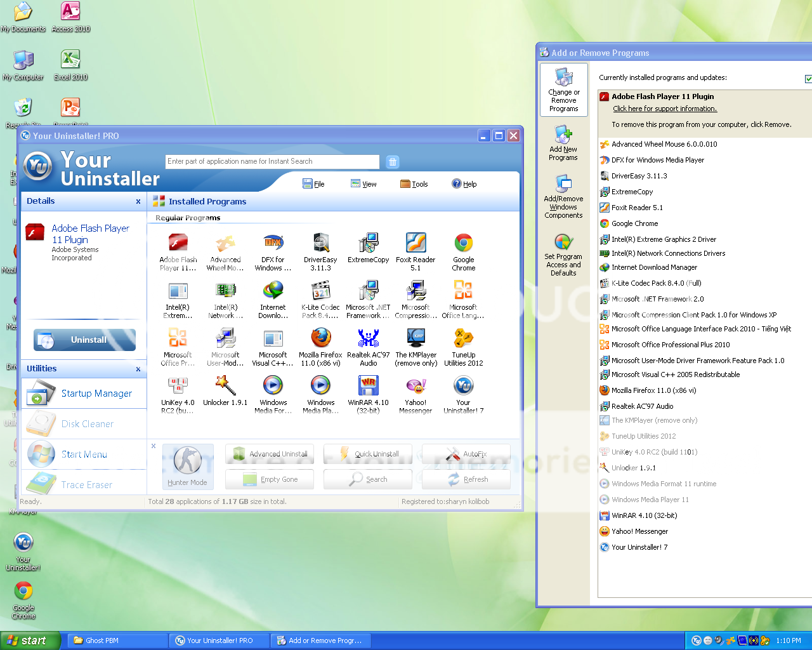The image size is (812, 650).
Task: Collapse the Details panel
Action: click(x=138, y=202)
